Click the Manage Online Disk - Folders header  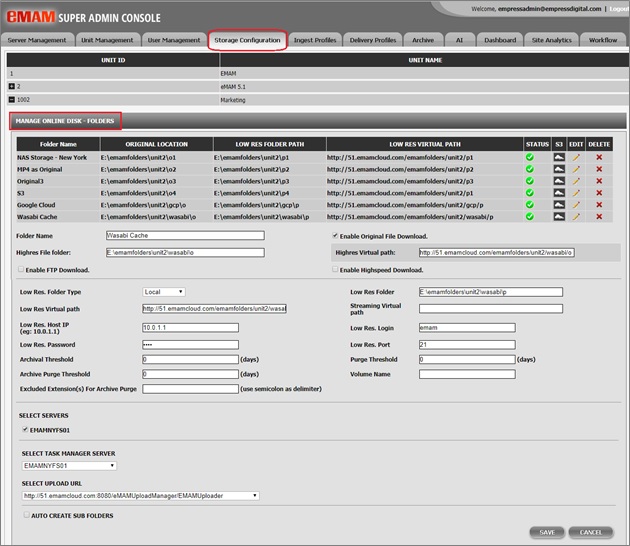(x=65, y=121)
